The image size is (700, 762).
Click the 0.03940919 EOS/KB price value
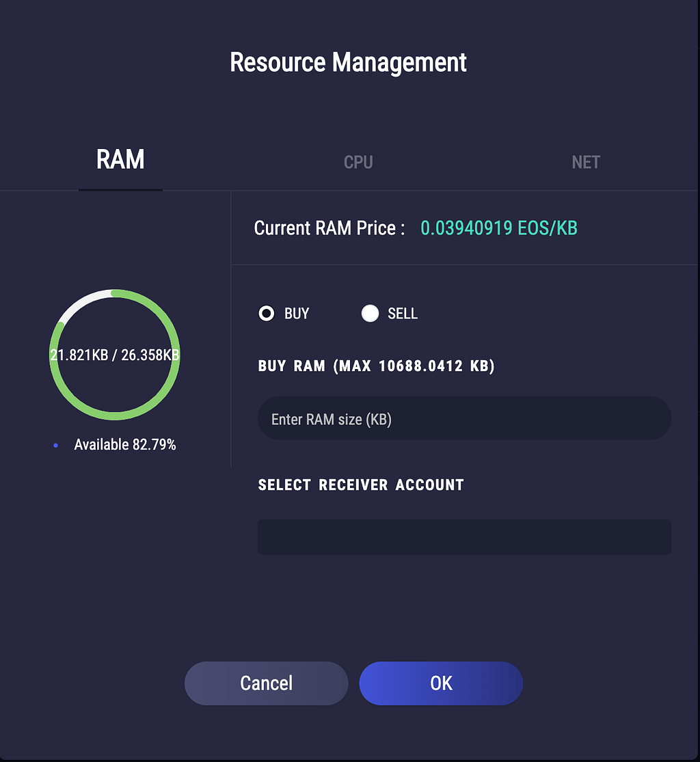coord(499,228)
